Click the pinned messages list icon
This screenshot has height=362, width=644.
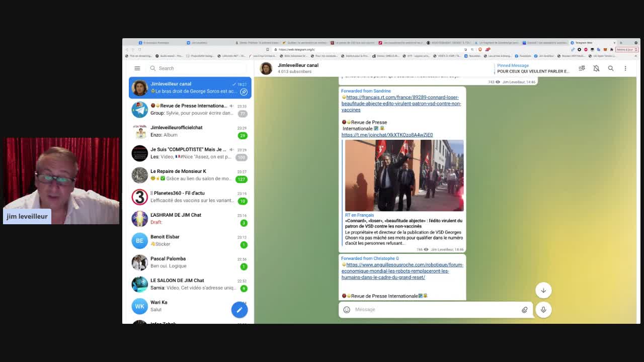pos(582,68)
